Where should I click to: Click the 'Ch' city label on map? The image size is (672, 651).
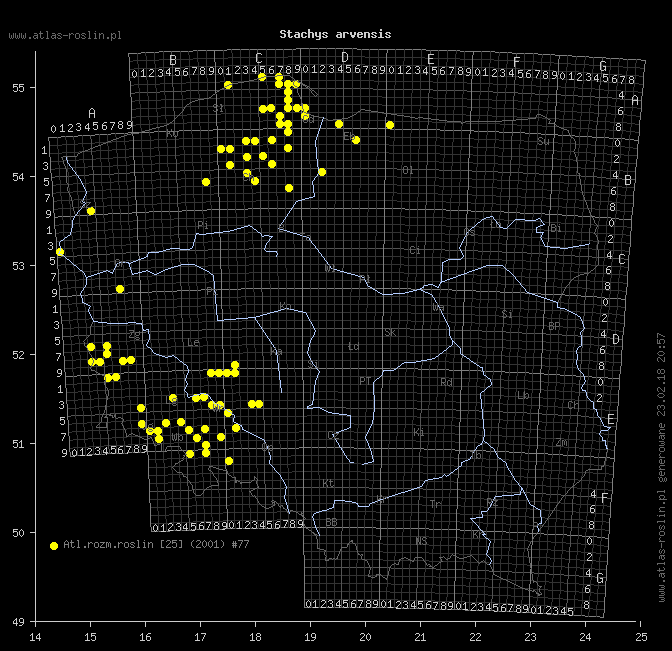[573, 405]
